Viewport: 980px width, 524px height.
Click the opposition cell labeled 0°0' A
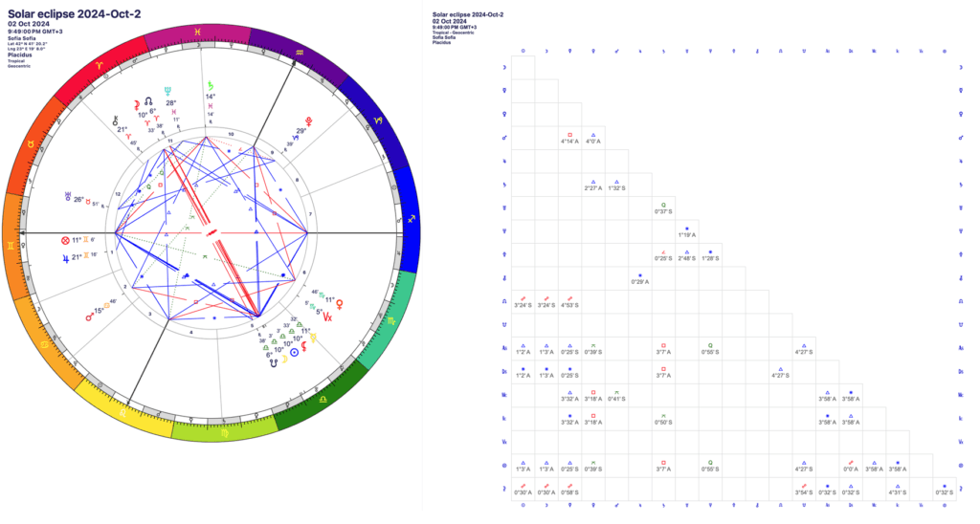coord(850,465)
